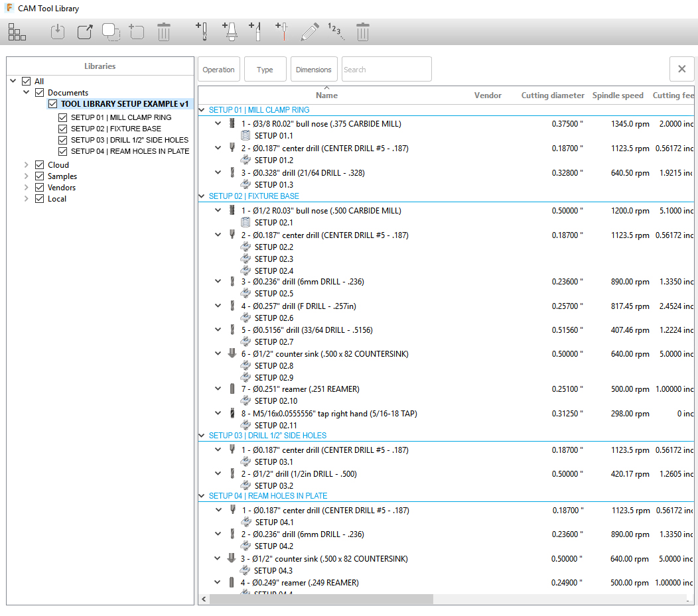Click the drill icon of 21/64 DRILL row
Screen dimensions: 698x616
(232, 172)
